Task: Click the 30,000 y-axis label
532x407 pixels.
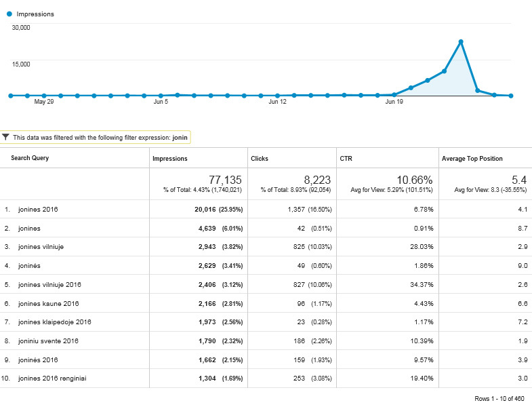Action: coord(21,28)
